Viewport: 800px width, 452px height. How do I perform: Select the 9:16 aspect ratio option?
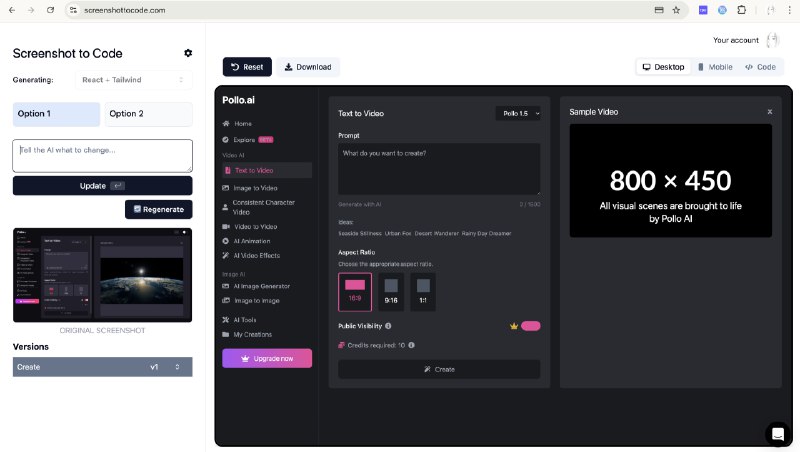click(x=391, y=292)
